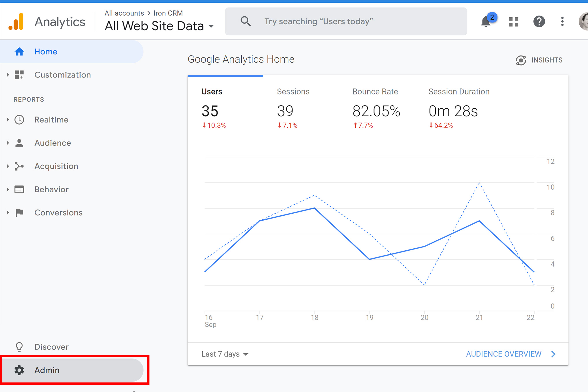Click the Realtime clock icon
588x392 pixels.
[x=19, y=120]
